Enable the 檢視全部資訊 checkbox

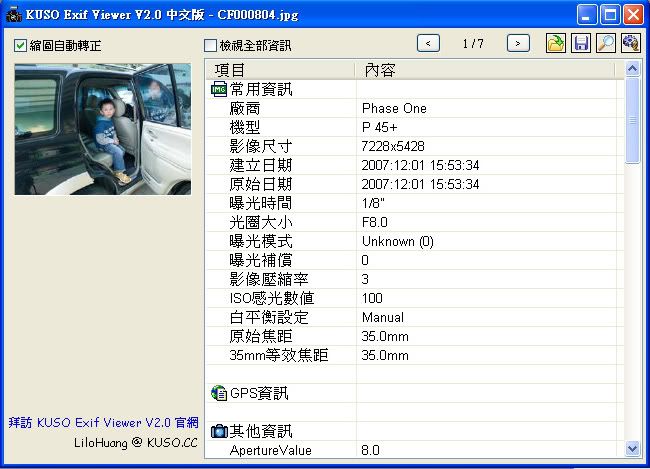(x=210, y=46)
